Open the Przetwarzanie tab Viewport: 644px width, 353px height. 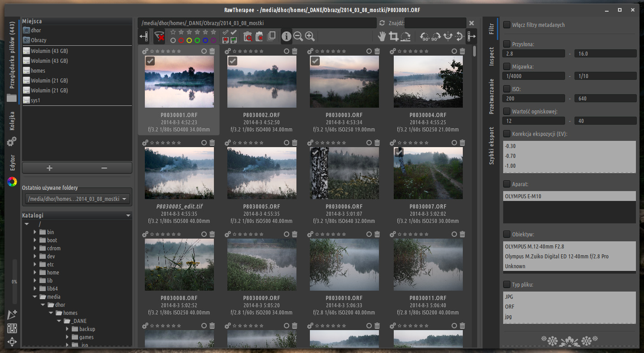coord(492,96)
